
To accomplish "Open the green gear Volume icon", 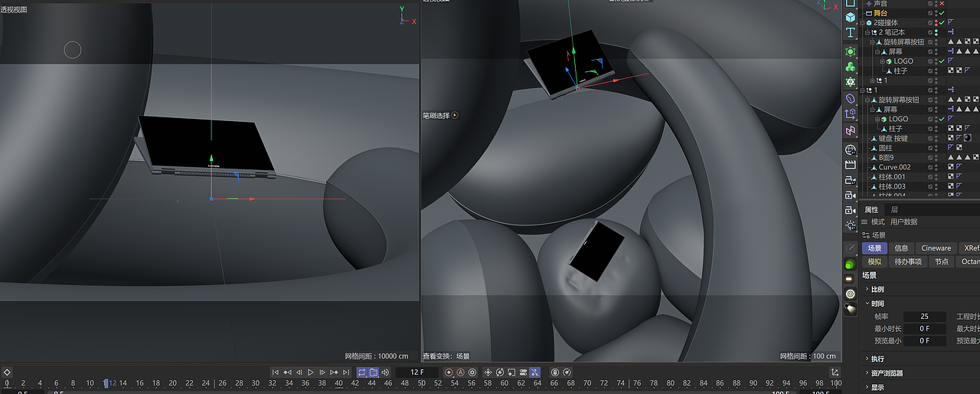I will click(851, 82).
